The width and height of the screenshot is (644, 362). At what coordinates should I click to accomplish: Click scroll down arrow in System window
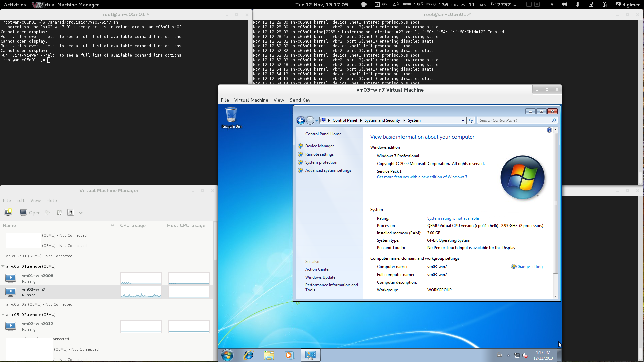[555, 296]
